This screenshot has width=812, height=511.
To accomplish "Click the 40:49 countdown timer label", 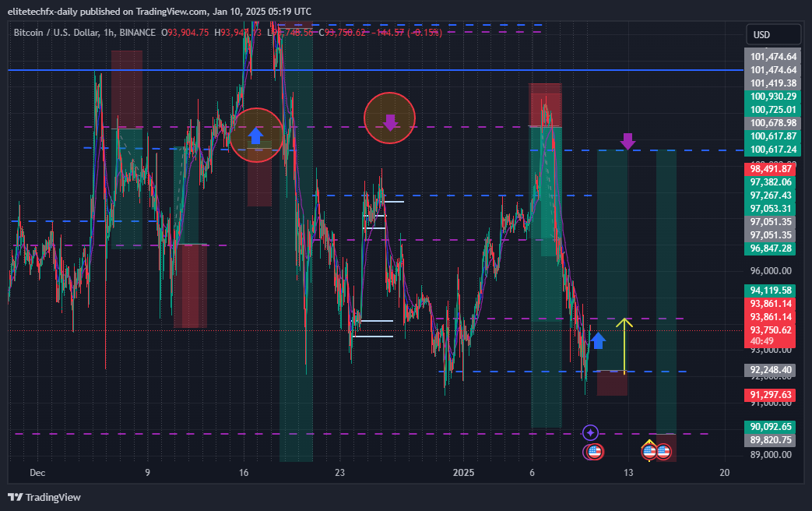I will coord(761,341).
